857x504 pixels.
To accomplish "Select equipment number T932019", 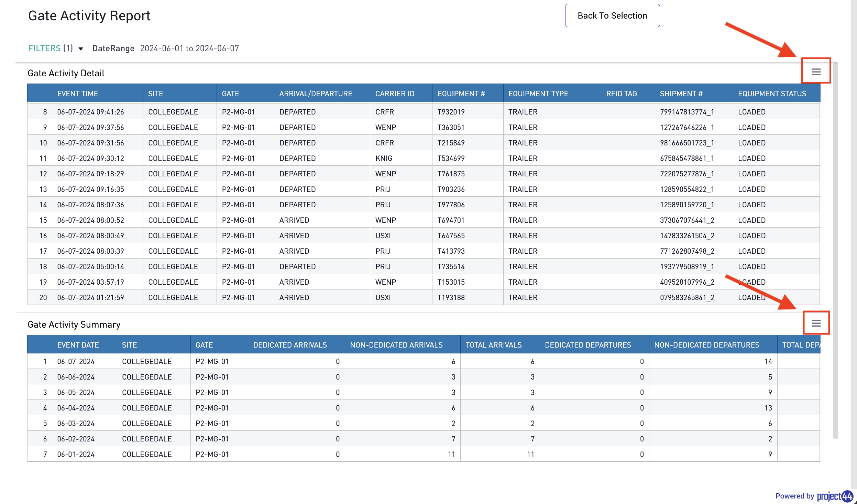I will [451, 112].
